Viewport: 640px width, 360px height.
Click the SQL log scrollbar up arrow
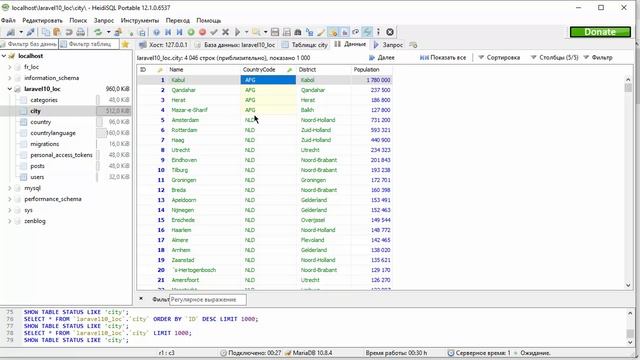click(630, 313)
